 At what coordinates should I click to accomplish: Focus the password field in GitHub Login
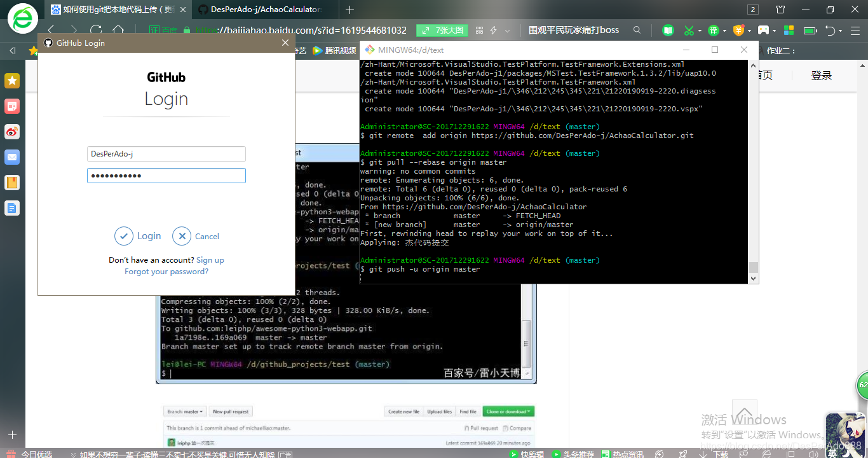pos(166,176)
